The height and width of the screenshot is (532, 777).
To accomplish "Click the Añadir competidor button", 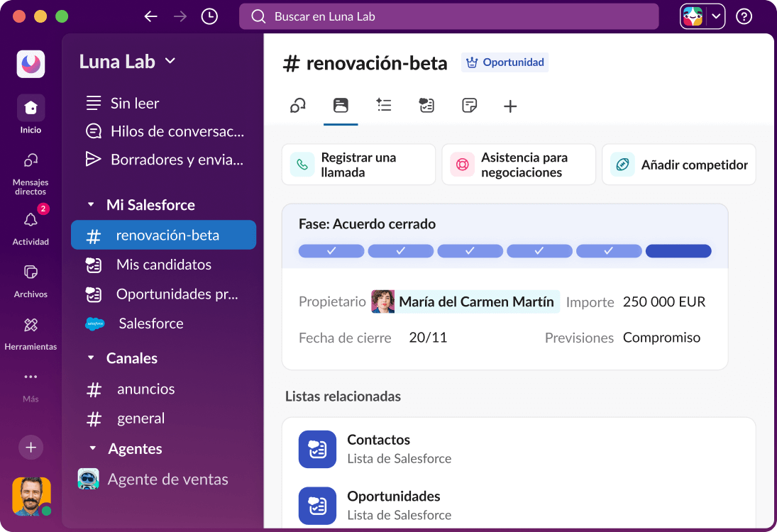I will pos(678,164).
